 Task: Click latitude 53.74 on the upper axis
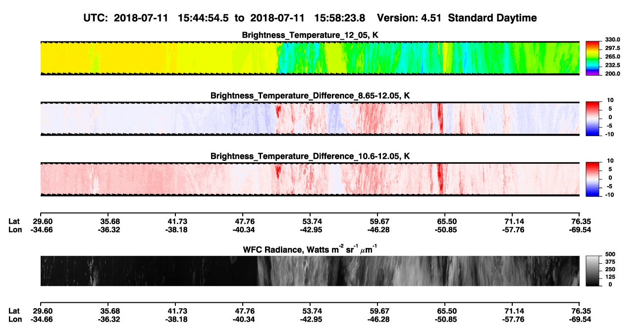point(310,221)
